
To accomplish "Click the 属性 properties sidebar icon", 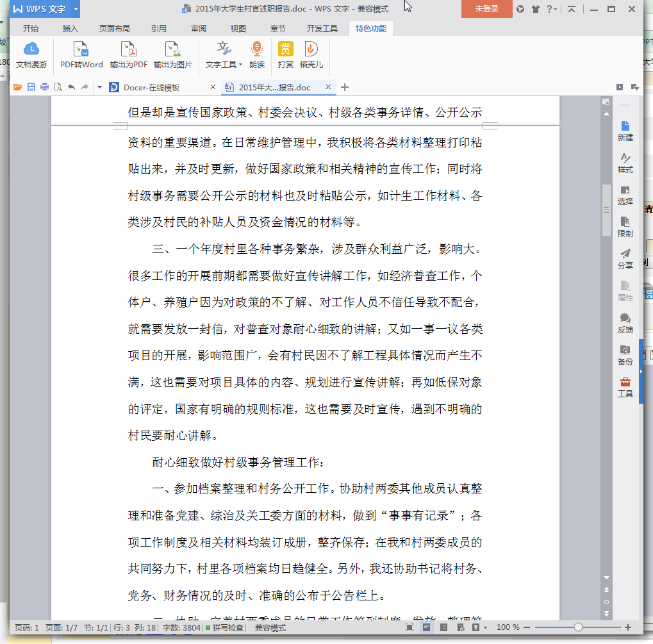I will tap(625, 291).
